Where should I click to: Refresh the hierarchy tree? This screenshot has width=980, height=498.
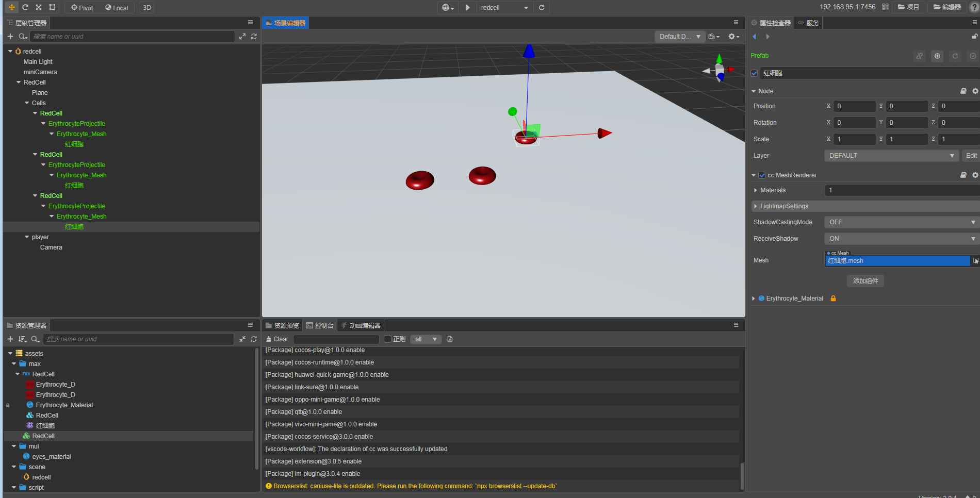[254, 37]
